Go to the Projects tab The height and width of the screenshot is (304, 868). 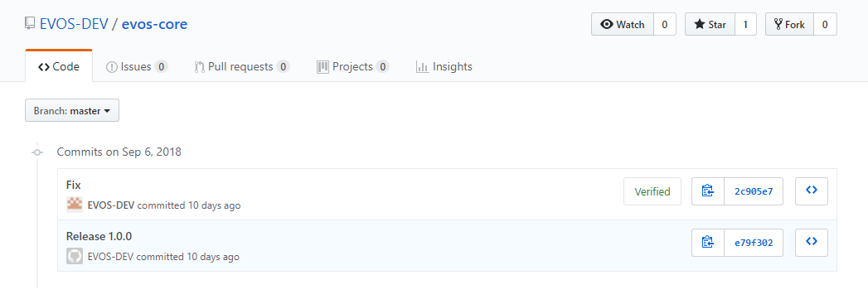click(x=352, y=67)
